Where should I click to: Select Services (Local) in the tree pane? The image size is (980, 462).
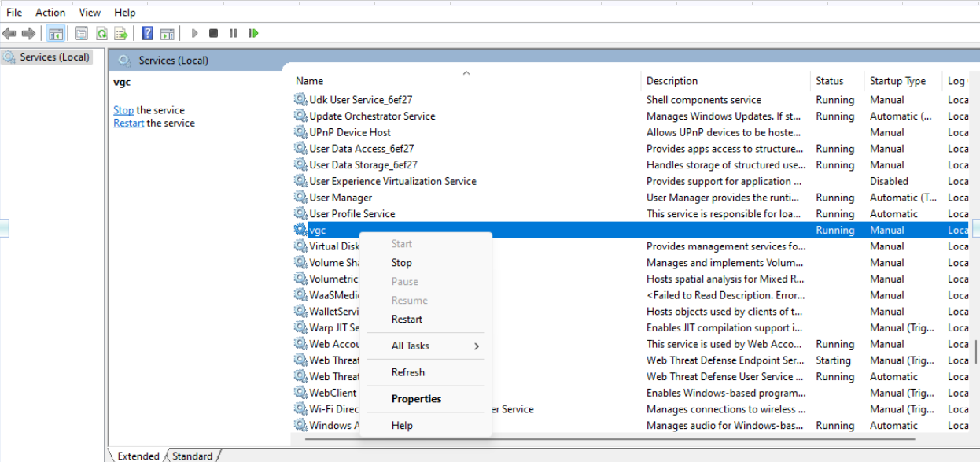tap(54, 57)
